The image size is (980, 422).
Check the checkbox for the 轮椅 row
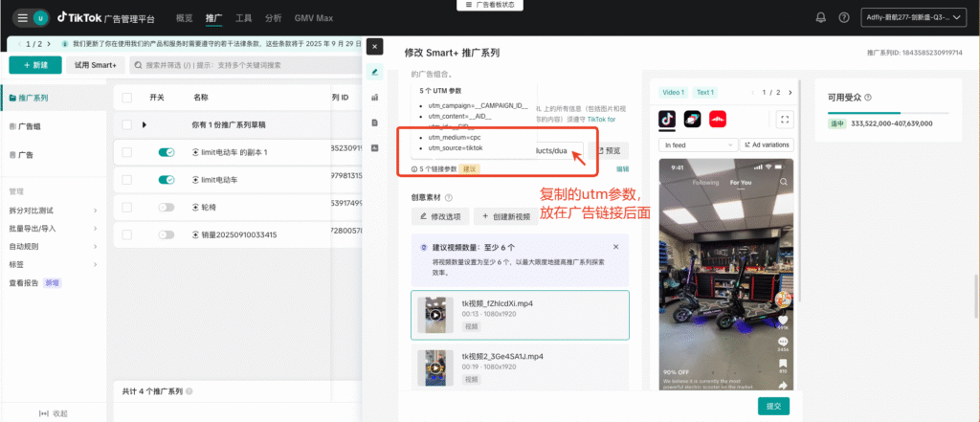[x=127, y=207]
